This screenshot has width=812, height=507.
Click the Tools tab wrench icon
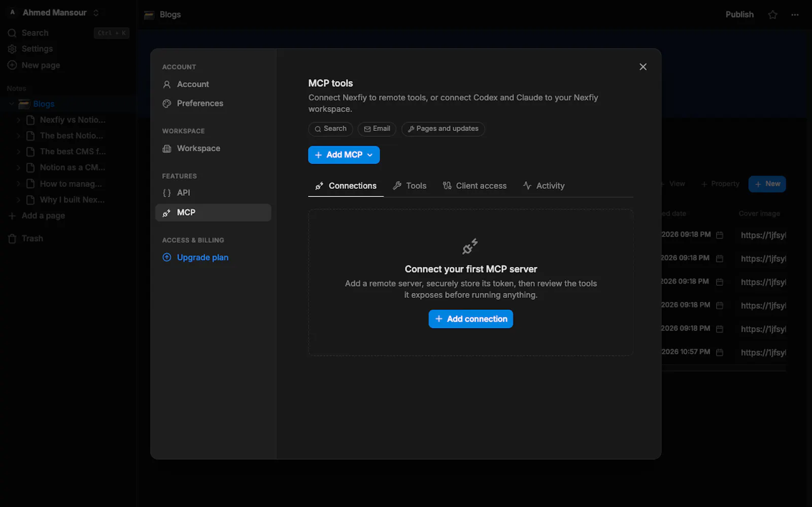[x=397, y=186]
